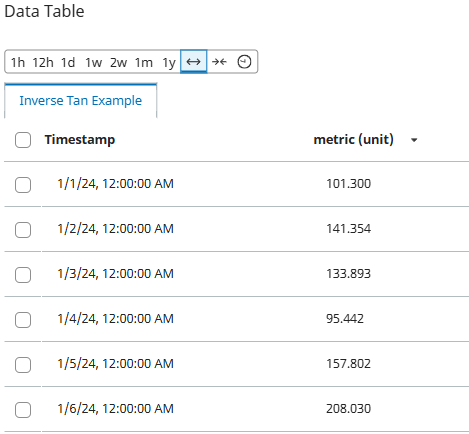This screenshot has height=434, width=469.
Task: Check the 1/6/24 row checkbox
Action: pos(23,410)
